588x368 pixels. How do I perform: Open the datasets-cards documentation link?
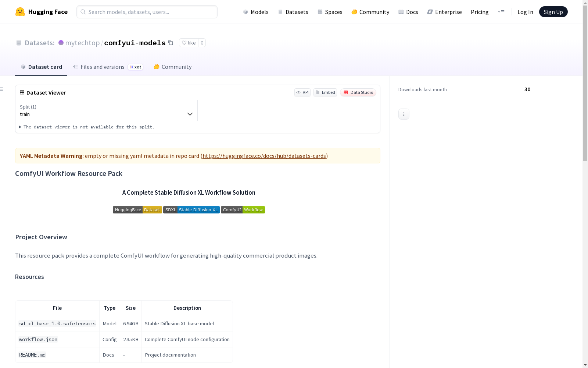(x=264, y=156)
